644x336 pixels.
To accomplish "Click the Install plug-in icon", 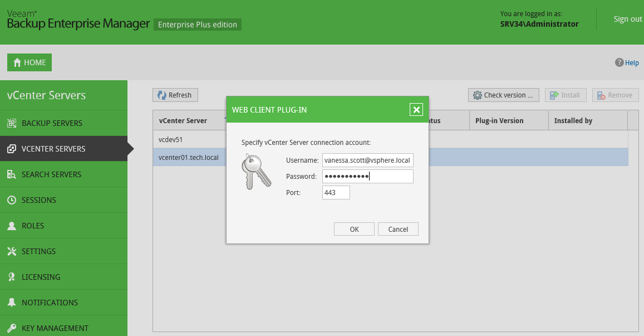I will point(554,95).
